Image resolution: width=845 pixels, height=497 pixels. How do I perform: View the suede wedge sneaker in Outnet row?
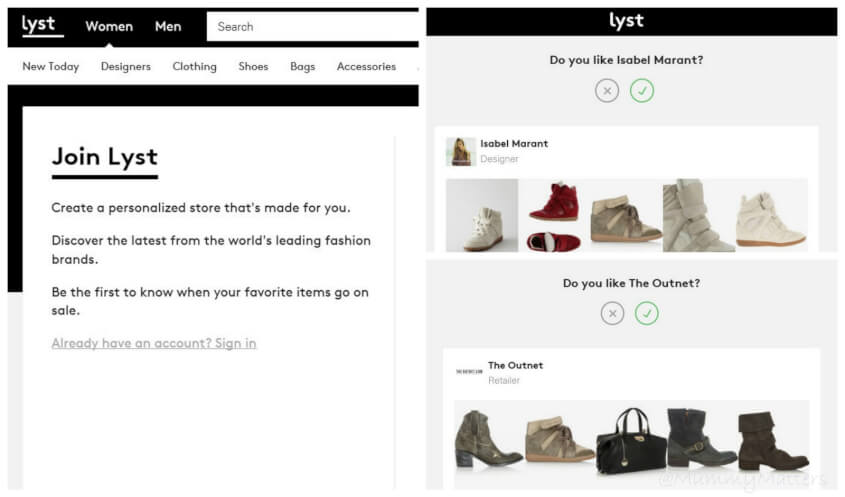(x=559, y=439)
